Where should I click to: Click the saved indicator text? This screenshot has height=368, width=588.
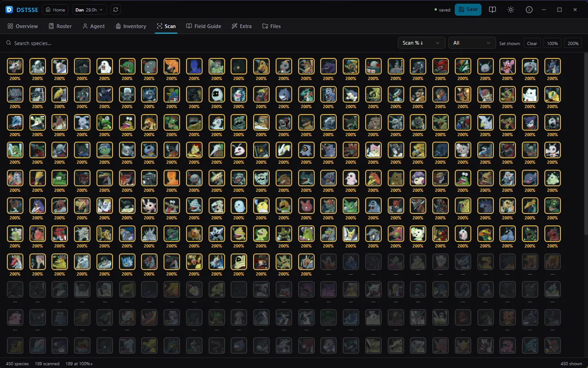point(445,10)
